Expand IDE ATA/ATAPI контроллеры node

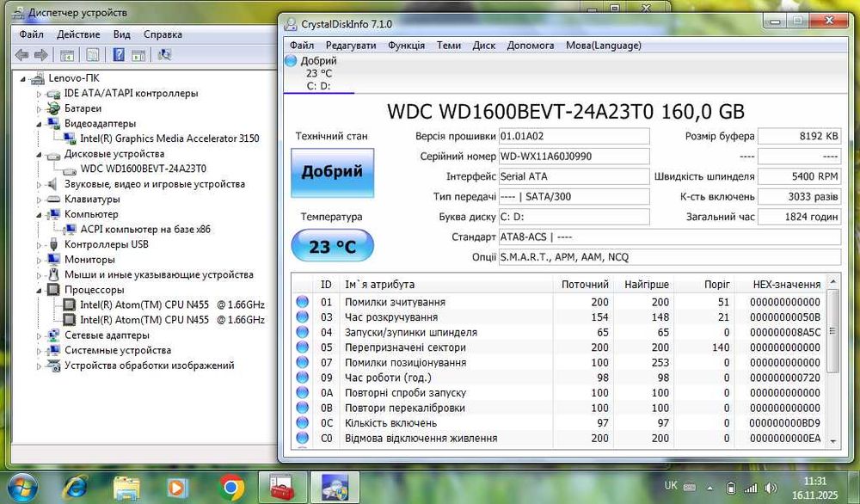click(x=39, y=94)
